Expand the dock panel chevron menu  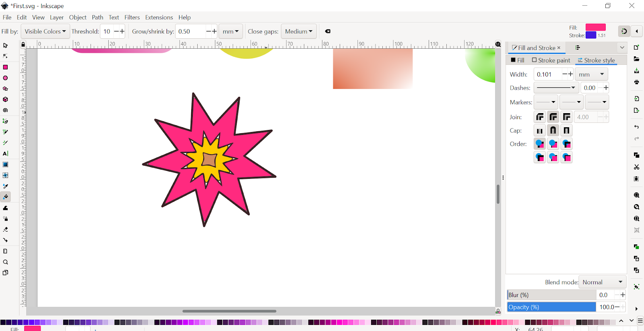coord(622,48)
